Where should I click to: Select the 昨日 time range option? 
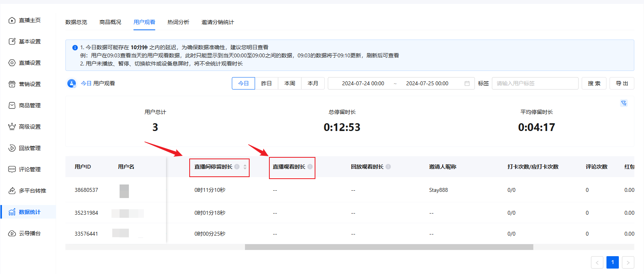[266, 83]
